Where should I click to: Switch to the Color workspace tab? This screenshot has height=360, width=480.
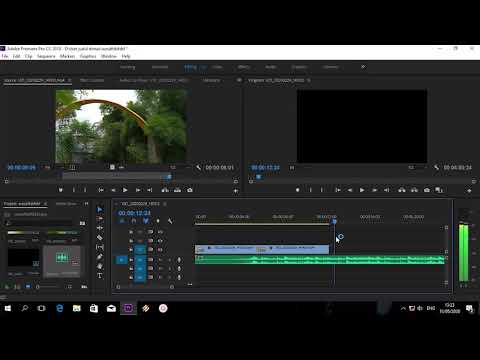tap(217, 67)
